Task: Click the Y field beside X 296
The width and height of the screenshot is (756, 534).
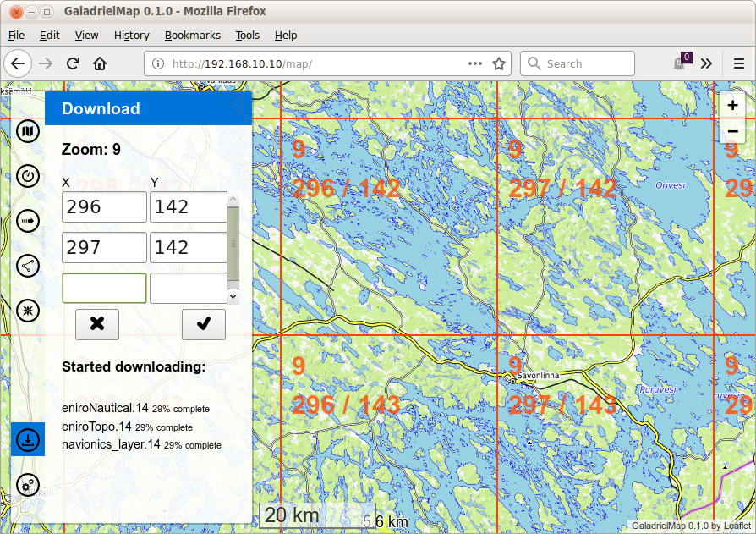Action: [x=188, y=207]
